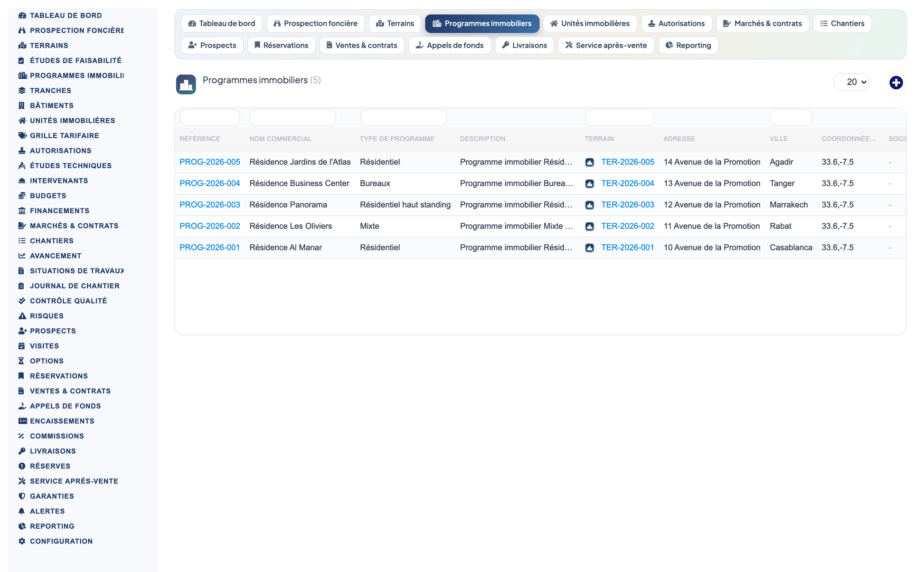This screenshot has width=924, height=572.
Task: Click the Nom commercial filter field
Action: (292, 117)
